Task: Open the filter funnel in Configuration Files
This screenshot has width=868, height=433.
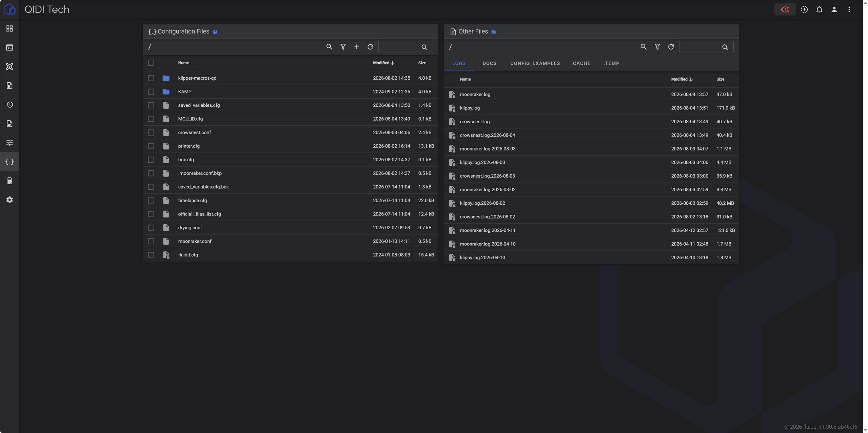Action: point(343,47)
